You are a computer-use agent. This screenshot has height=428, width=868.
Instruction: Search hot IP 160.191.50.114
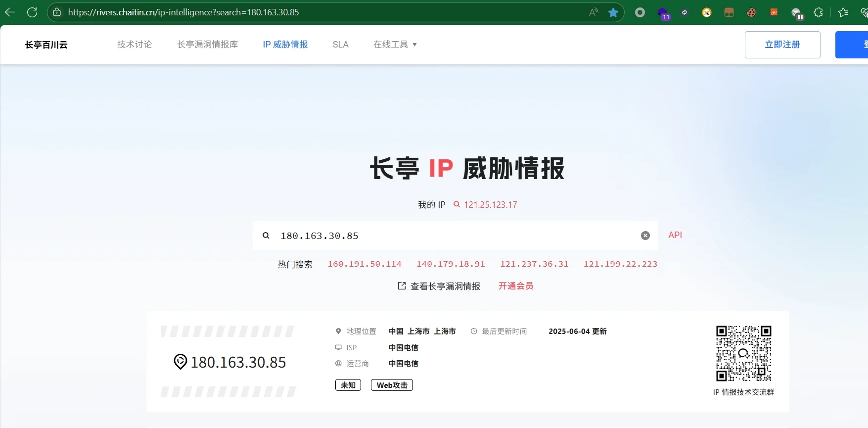point(365,264)
